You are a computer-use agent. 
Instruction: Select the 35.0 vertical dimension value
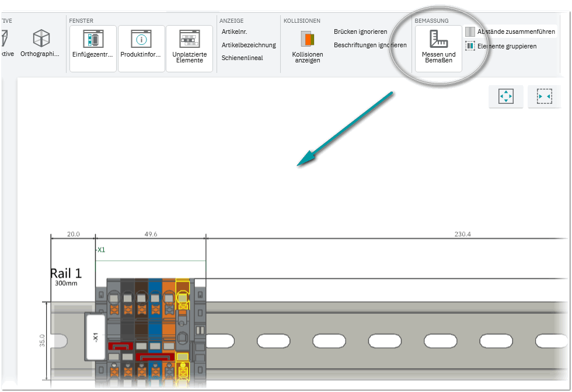[x=42, y=341]
